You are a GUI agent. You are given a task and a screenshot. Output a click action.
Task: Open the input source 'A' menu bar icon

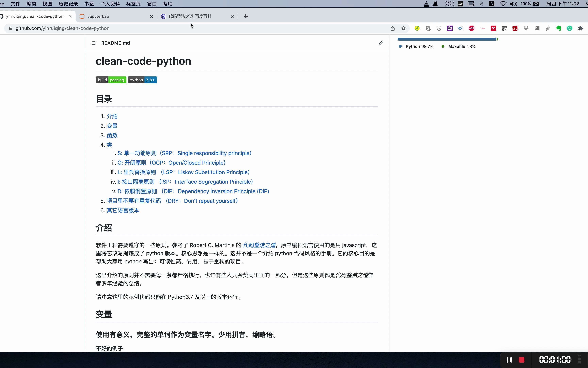click(492, 4)
